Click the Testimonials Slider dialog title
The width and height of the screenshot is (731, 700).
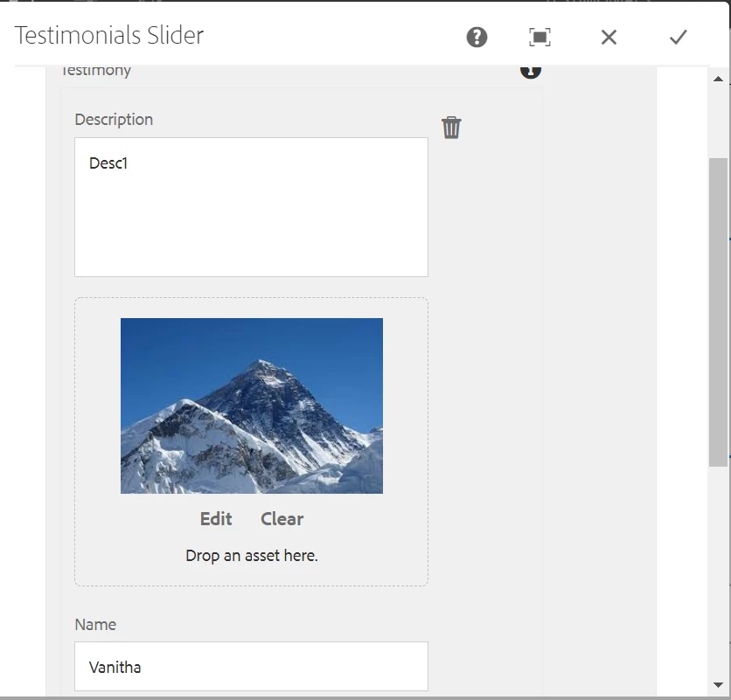coord(109,36)
